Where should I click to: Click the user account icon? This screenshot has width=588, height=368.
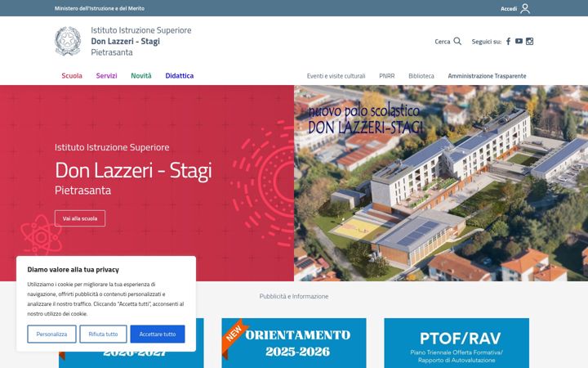point(525,8)
